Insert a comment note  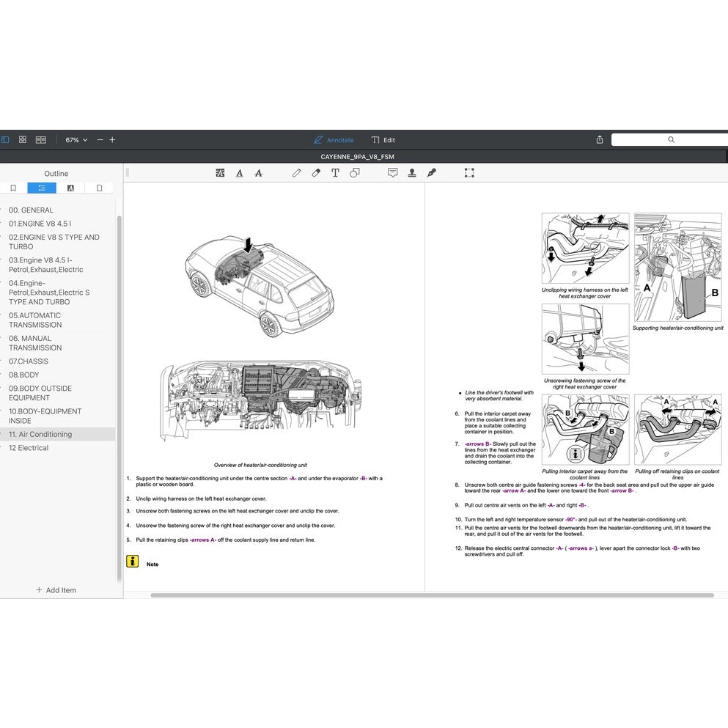[x=392, y=173]
